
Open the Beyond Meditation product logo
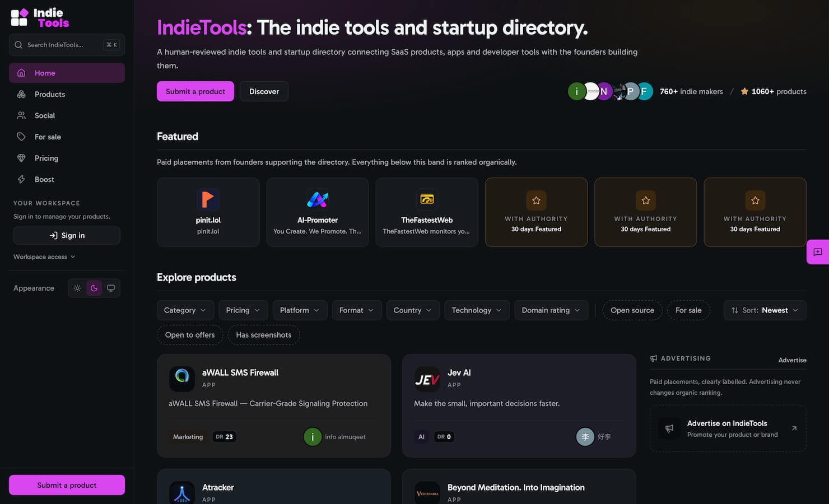click(427, 493)
